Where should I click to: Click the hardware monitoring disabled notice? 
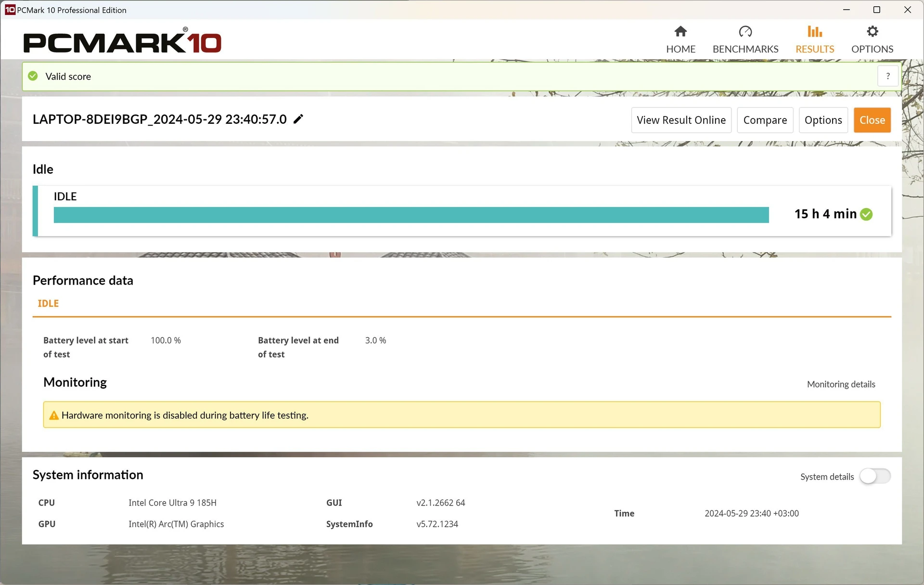click(x=462, y=415)
